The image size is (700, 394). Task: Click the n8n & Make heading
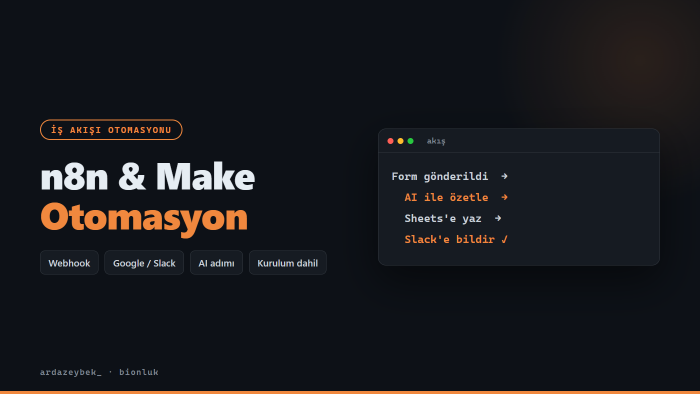(x=148, y=177)
